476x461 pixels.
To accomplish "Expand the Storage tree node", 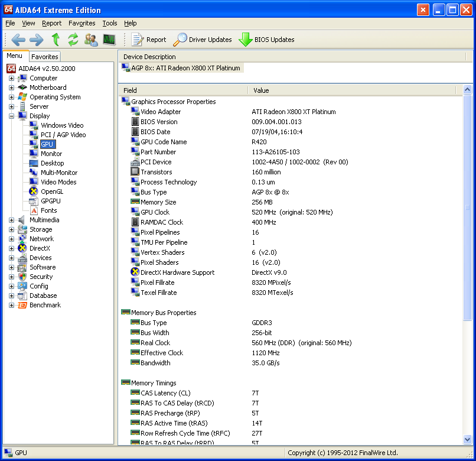I will click(x=11, y=230).
